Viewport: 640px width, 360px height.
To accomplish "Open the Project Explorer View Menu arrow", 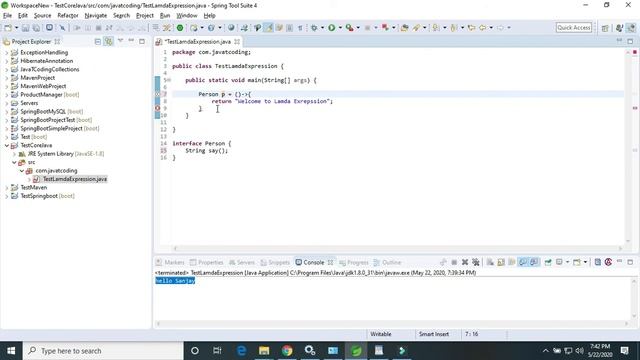I will (x=120, y=41).
